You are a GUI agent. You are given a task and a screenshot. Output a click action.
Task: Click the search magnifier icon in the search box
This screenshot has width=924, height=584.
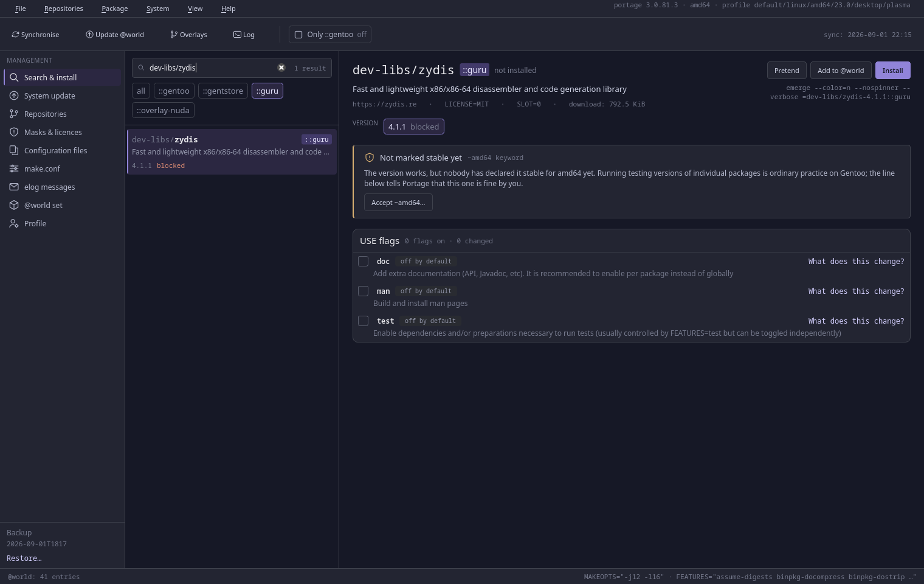(x=141, y=68)
